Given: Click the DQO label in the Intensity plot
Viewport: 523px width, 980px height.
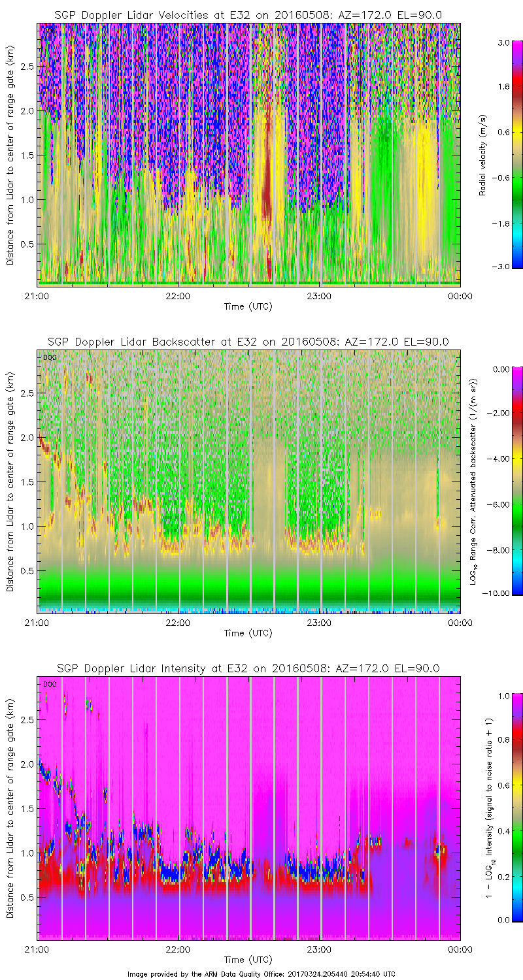Looking at the screenshot, I should (x=49, y=684).
